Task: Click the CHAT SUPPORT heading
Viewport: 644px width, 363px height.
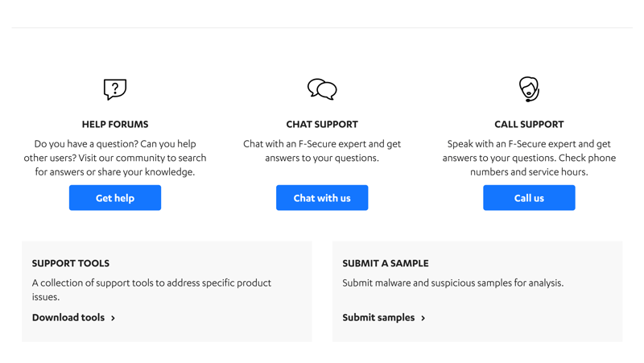Action: tap(322, 124)
